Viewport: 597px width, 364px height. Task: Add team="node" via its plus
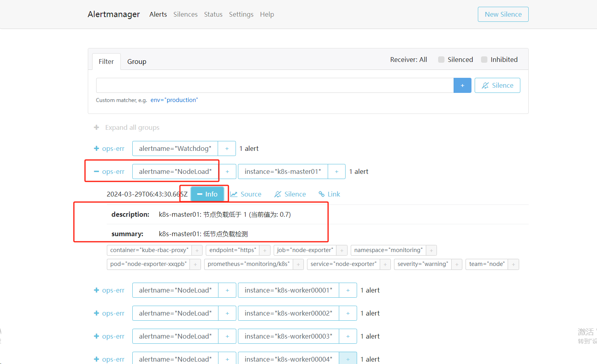point(514,264)
